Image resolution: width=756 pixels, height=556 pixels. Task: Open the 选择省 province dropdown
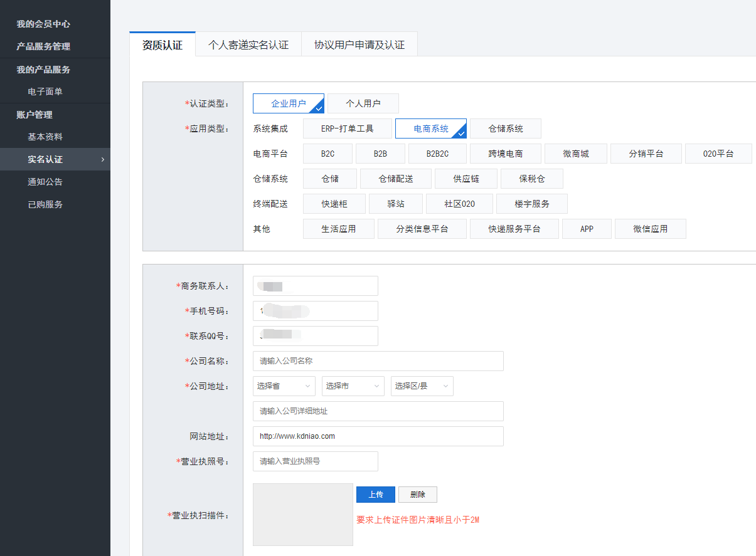click(284, 386)
